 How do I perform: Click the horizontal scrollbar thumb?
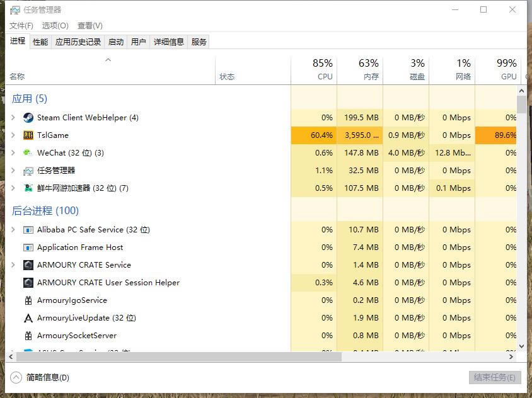click(179, 356)
